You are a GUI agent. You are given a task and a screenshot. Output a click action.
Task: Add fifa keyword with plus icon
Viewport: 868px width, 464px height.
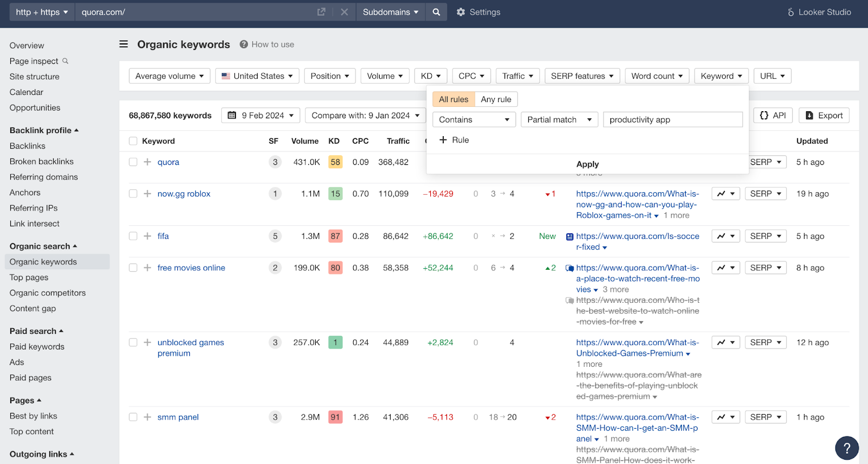click(147, 236)
